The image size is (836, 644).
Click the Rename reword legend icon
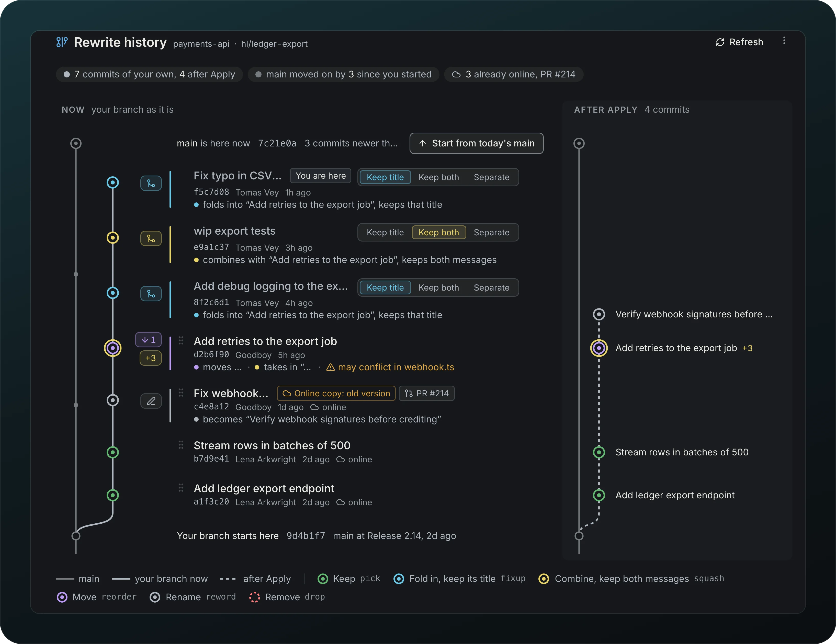[155, 597]
